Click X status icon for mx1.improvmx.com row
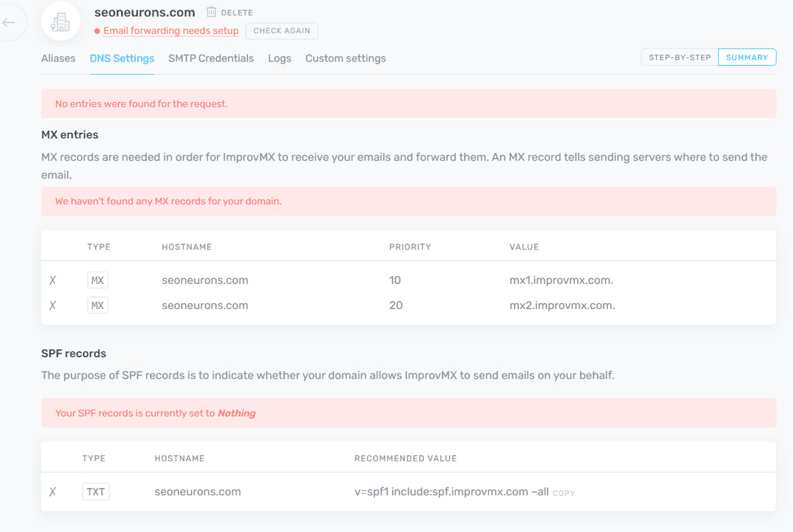The width and height of the screenshot is (793, 532). pos(53,280)
